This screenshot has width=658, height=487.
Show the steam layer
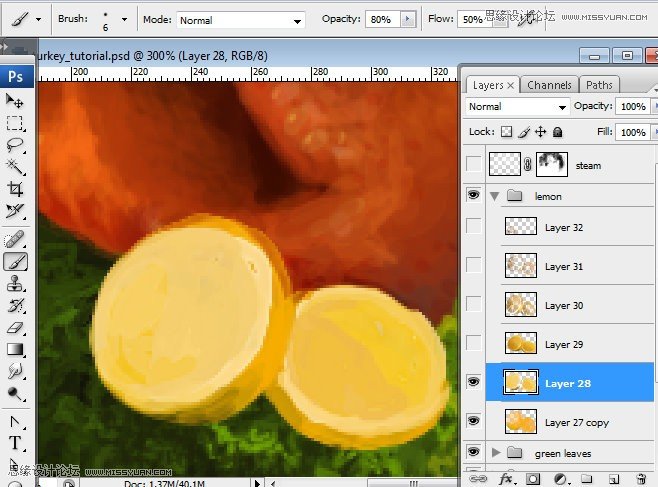474,164
